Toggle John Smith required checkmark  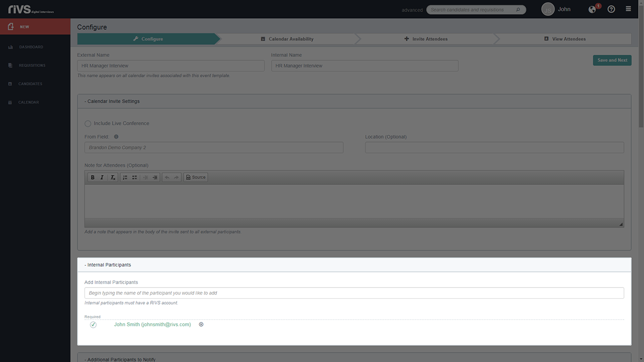coord(93,325)
